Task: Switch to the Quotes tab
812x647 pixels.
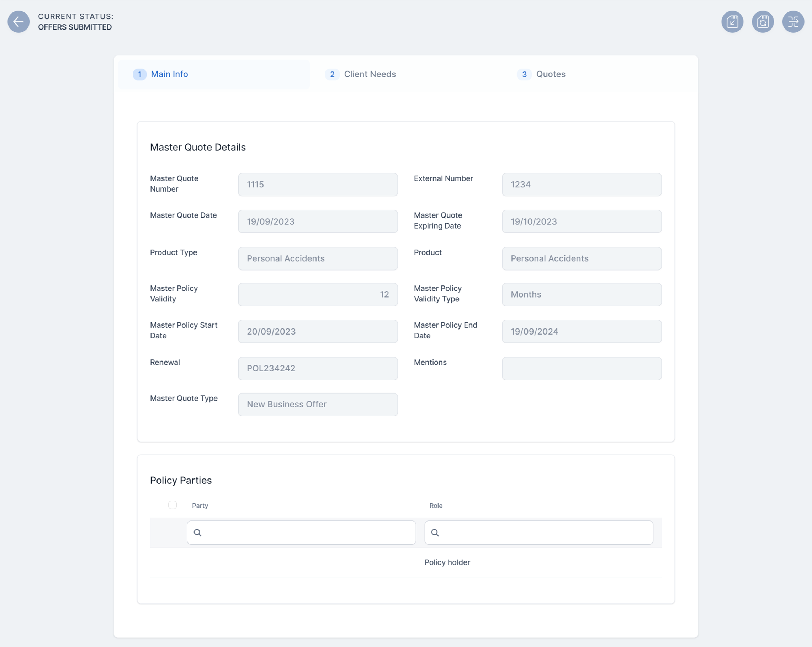Action: [x=550, y=74]
